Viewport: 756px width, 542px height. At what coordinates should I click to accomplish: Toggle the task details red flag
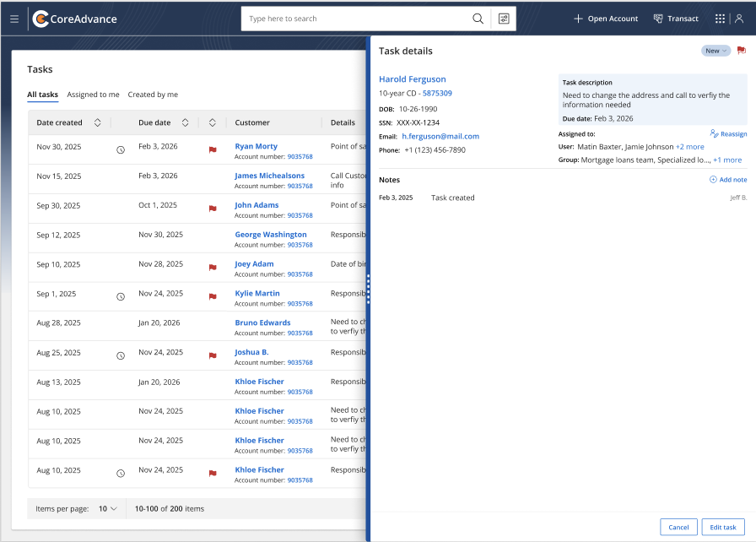pos(742,51)
